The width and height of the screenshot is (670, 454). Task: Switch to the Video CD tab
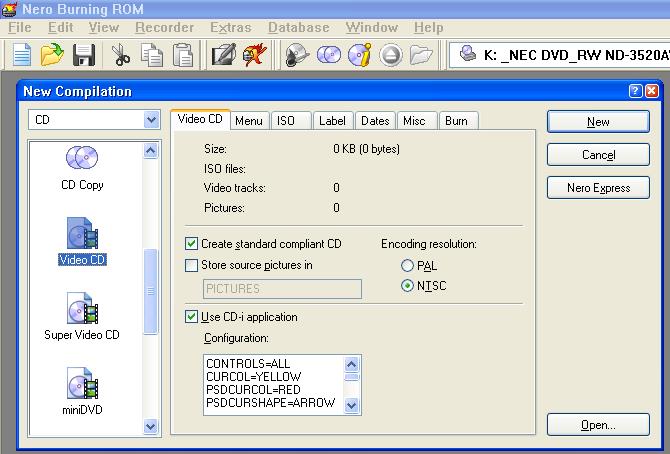point(200,119)
